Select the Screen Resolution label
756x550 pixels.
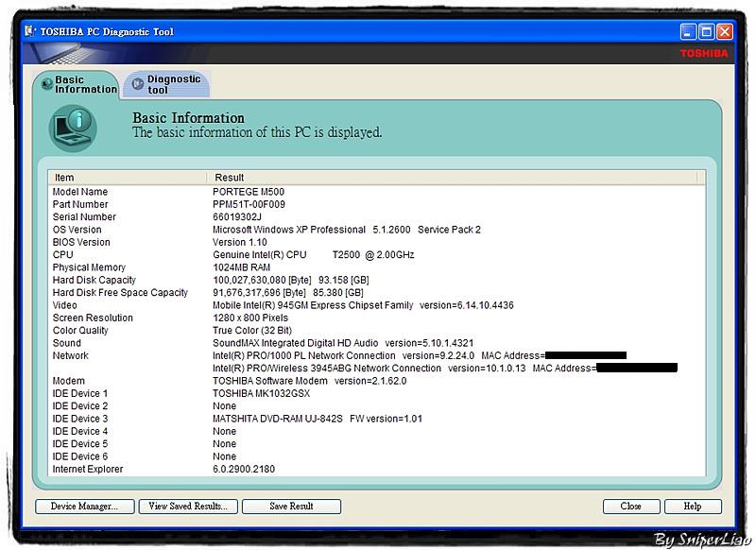point(93,318)
